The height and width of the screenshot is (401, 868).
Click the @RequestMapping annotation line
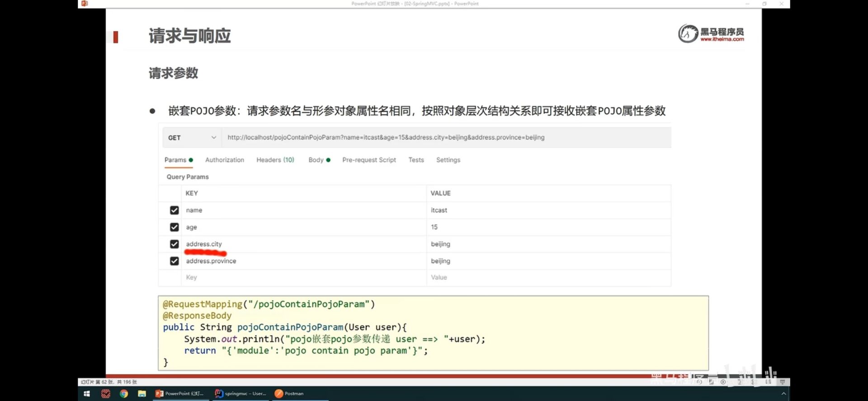click(269, 304)
